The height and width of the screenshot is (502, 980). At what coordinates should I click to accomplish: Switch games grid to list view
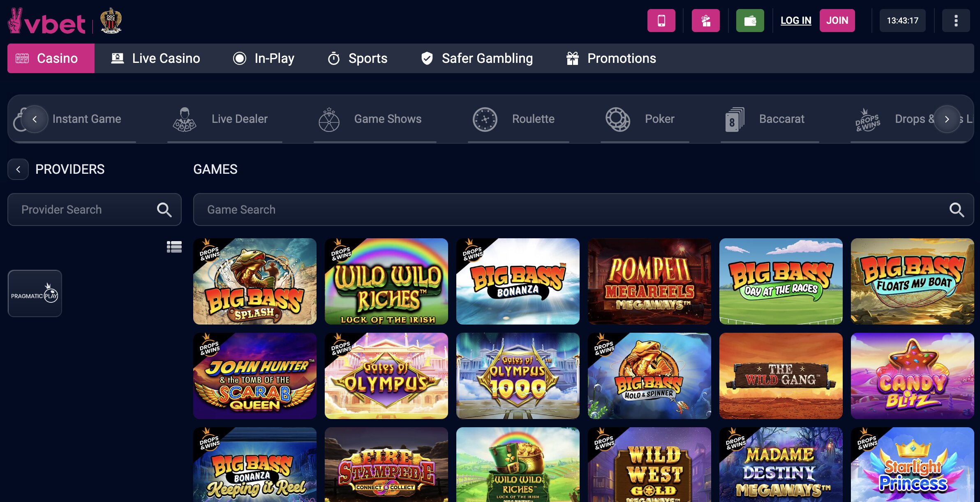pos(175,247)
